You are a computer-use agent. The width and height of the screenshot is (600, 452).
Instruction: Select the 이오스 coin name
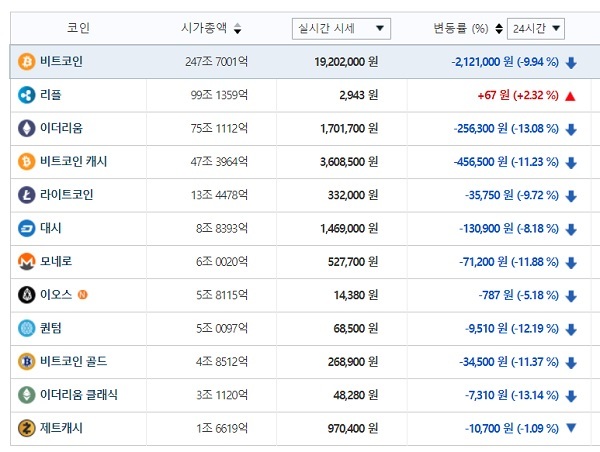click(x=56, y=294)
